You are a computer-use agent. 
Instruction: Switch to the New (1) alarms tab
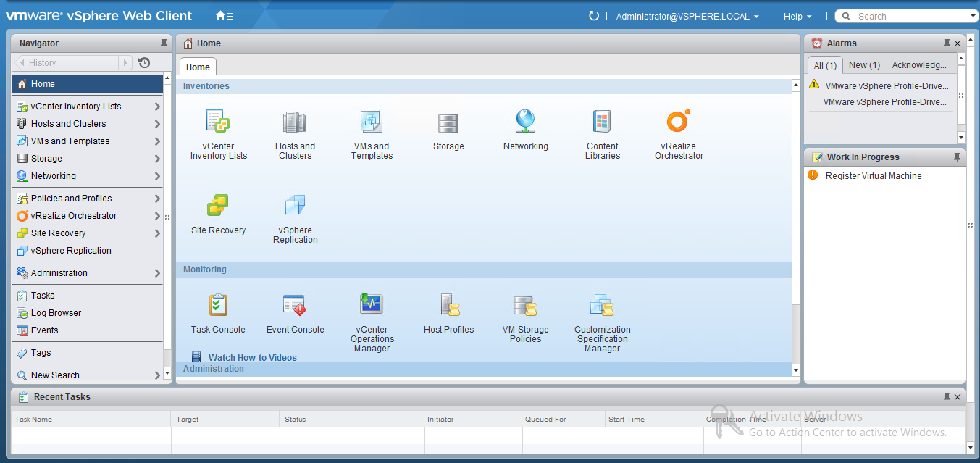coord(864,65)
